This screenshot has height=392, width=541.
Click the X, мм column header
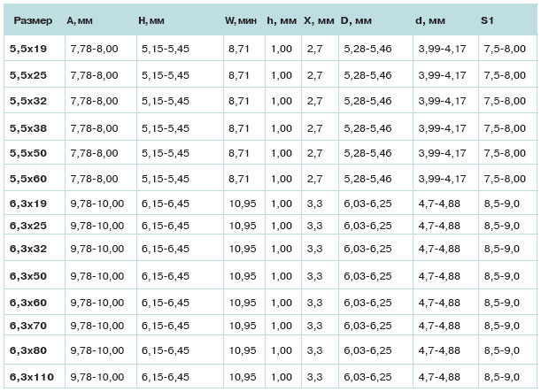(319, 20)
